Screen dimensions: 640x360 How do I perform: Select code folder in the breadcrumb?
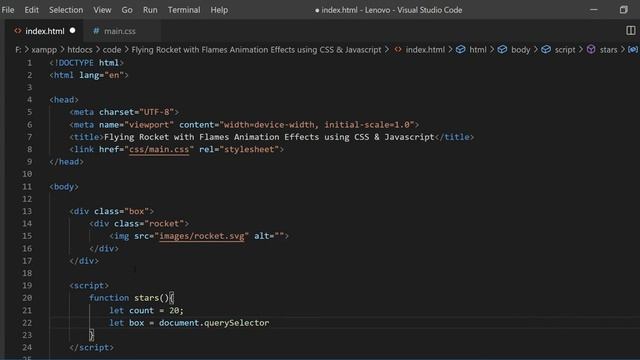click(x=112, y=50)
